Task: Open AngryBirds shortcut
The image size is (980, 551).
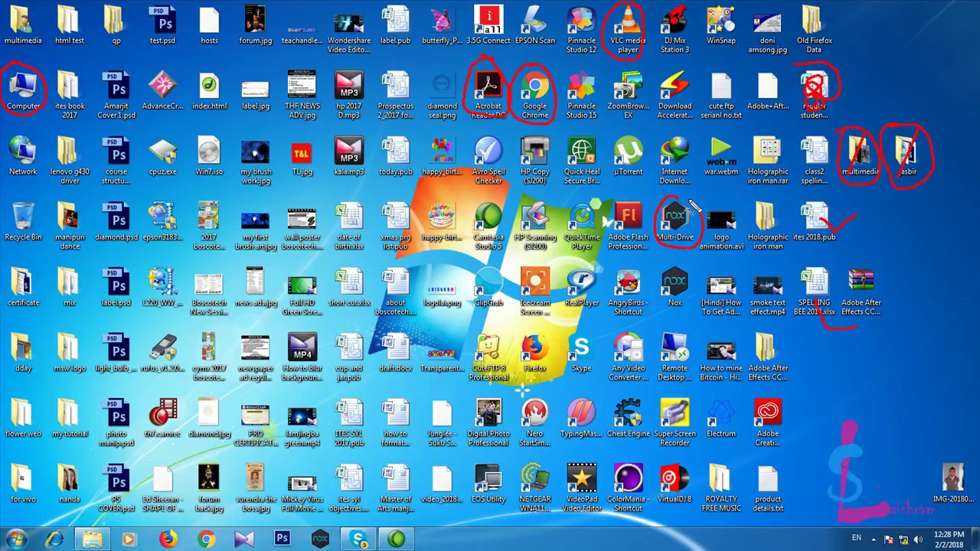Action: pos(628,292)
